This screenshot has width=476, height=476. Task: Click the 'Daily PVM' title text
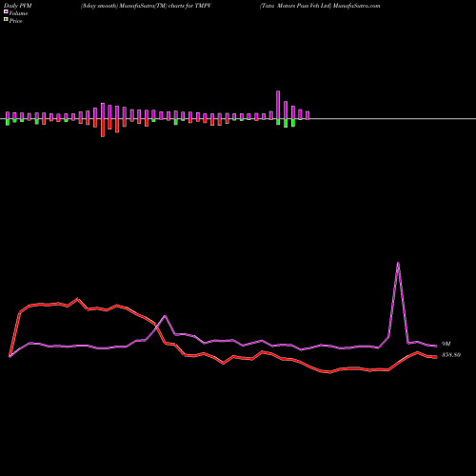point(18,6)
